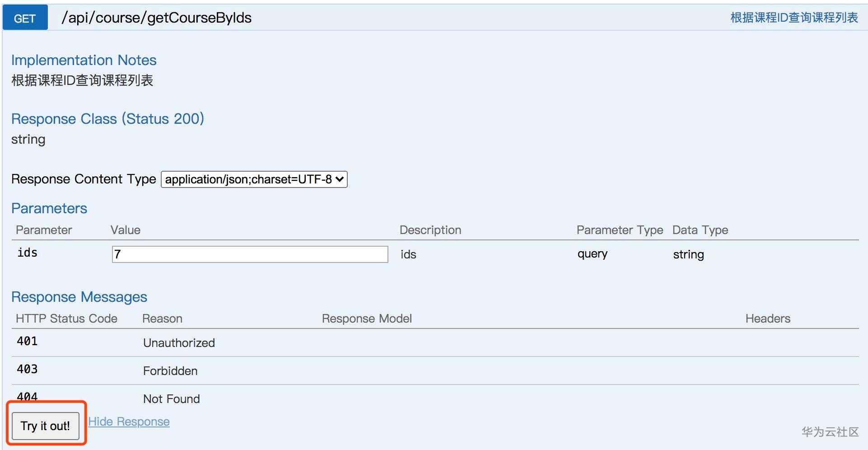This screenshot has width=868, height=450.
Task: Click the blue GET method badge
Action: point(25,18)
